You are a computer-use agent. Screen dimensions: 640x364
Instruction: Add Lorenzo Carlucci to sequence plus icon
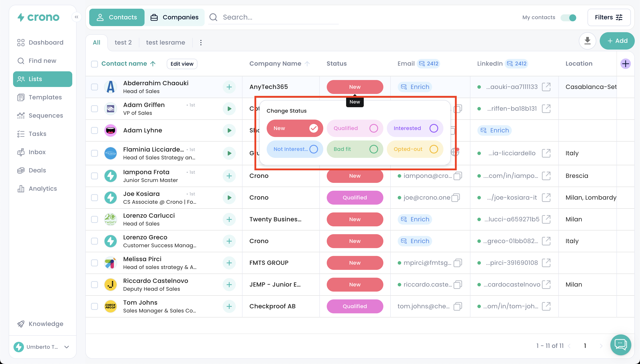[229, 219]
